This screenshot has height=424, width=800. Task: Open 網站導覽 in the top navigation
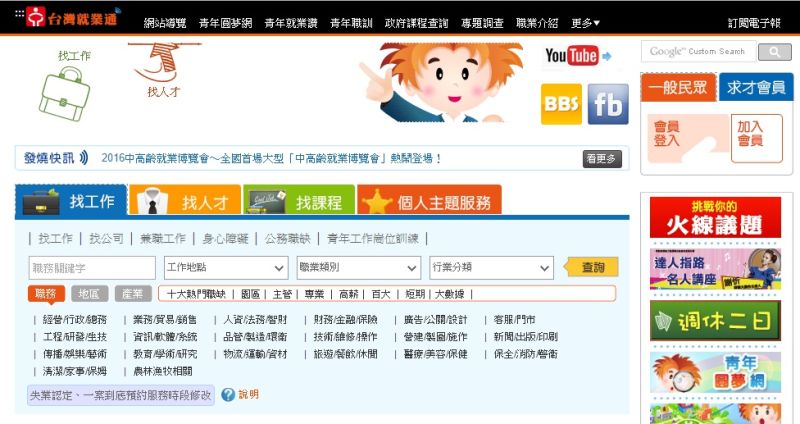tap(165, 23)
